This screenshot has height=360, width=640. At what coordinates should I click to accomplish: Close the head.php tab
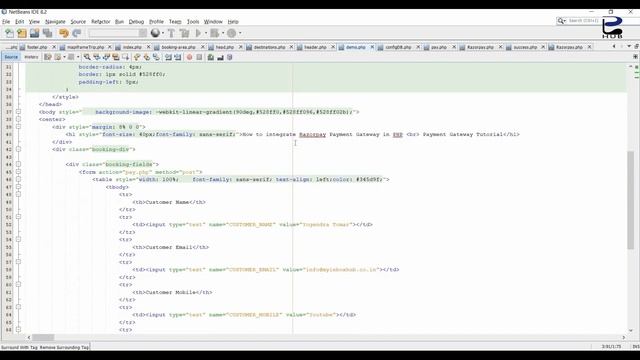pyautogui.click(x=240, y=47)
